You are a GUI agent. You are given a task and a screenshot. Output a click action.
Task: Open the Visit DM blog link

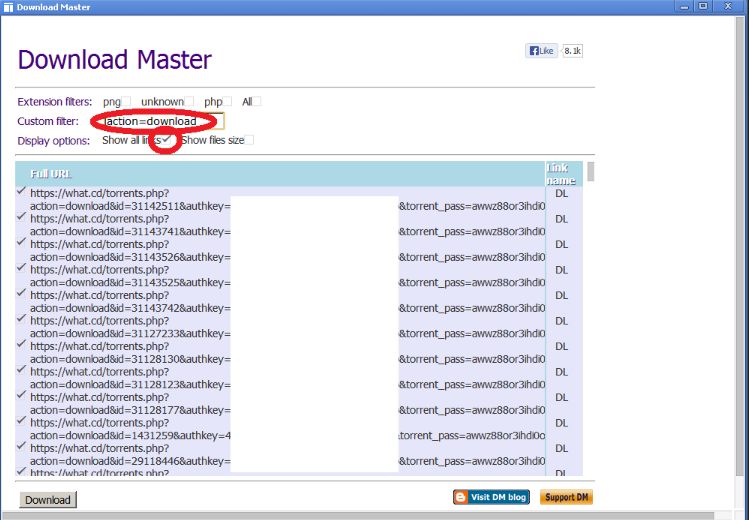[x=491, y=497]
